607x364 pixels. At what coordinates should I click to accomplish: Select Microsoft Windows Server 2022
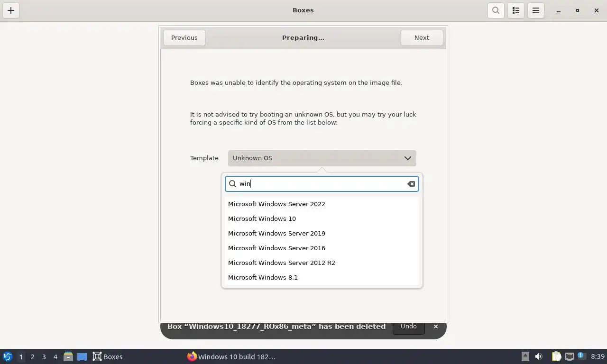pos(322,204)
